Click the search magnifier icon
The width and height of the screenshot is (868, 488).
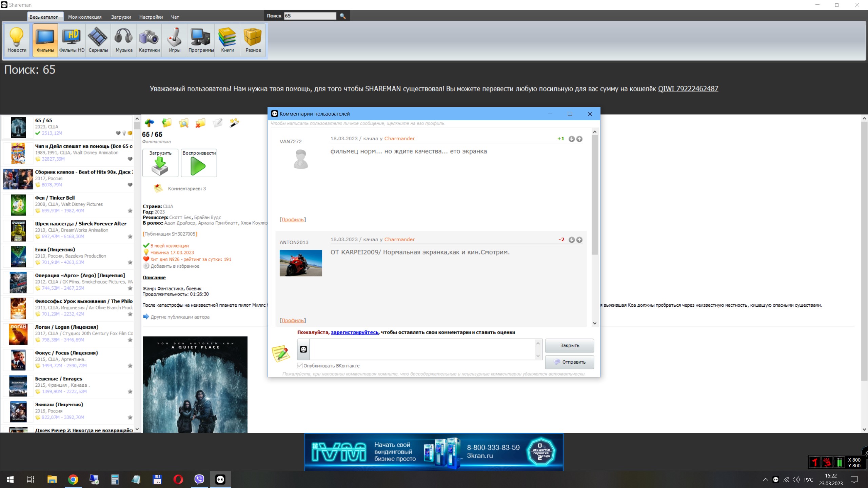(x=342, y=16)
